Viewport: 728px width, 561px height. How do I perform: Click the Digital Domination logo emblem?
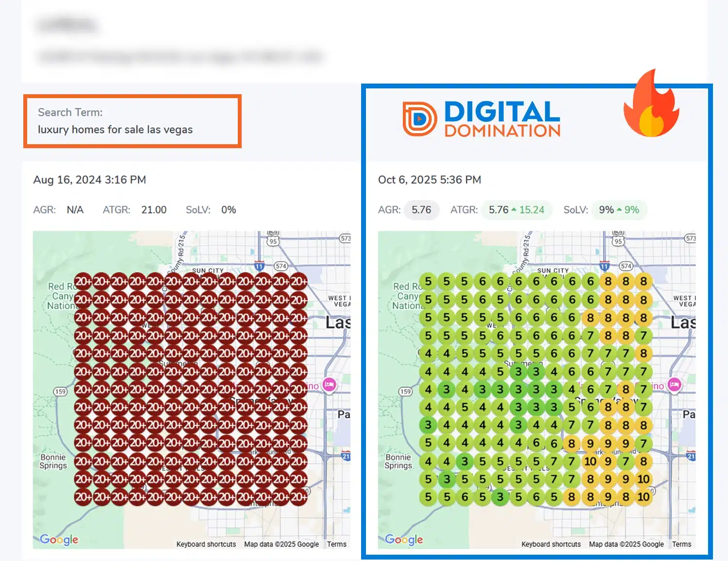(x=419, y=119)
